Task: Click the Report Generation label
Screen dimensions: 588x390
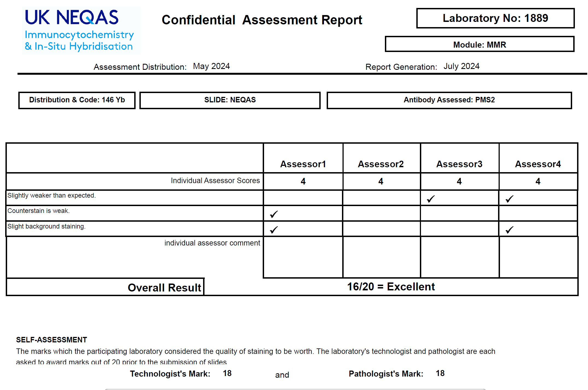Action: tap(401, 67)
